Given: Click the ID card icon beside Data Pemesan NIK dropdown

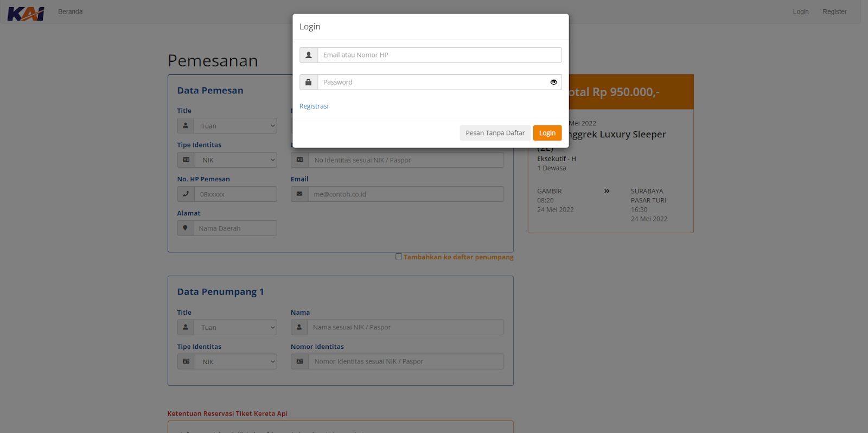Looking at the screenshot, I should pos(186,160).
